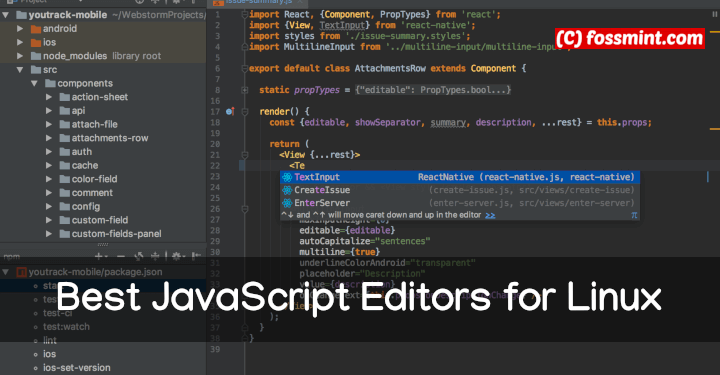The image size is (720, 375).
Task: Click line number 39 in the gutter
Action: coord(215,349)
